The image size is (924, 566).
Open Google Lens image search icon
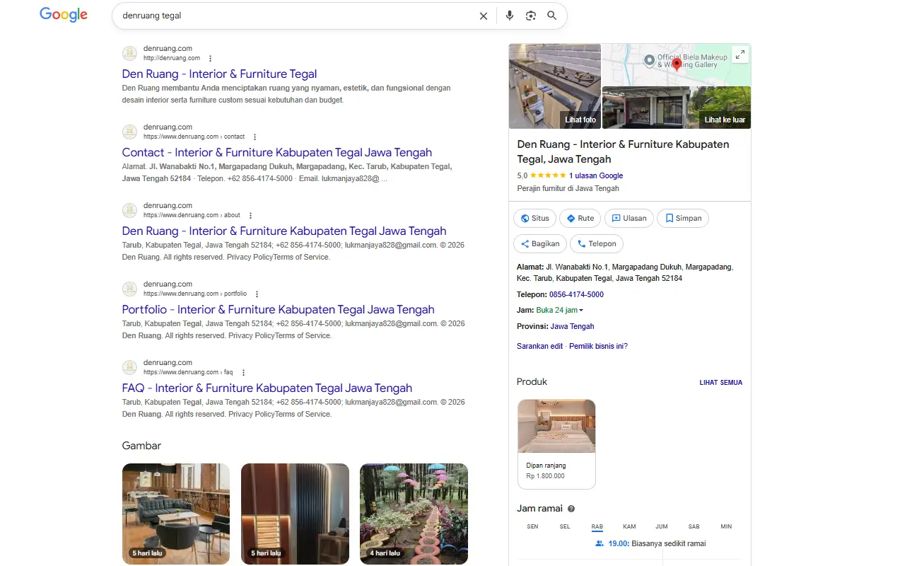tap(531, 16)
